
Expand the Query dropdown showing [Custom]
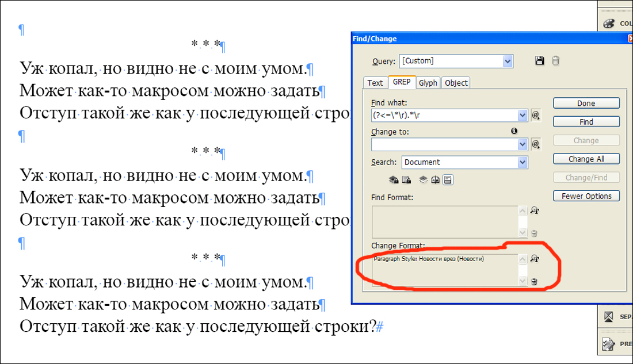click(508, 62)
